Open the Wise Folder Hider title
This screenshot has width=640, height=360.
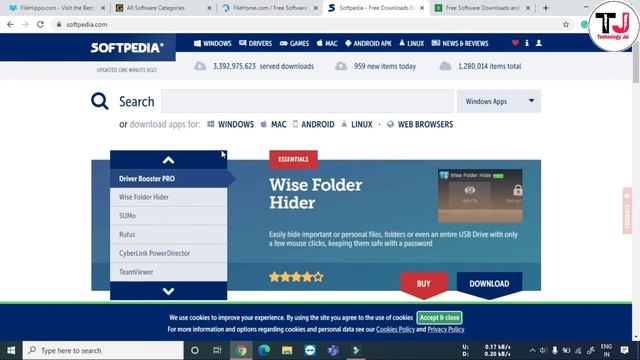click(316, 194)
